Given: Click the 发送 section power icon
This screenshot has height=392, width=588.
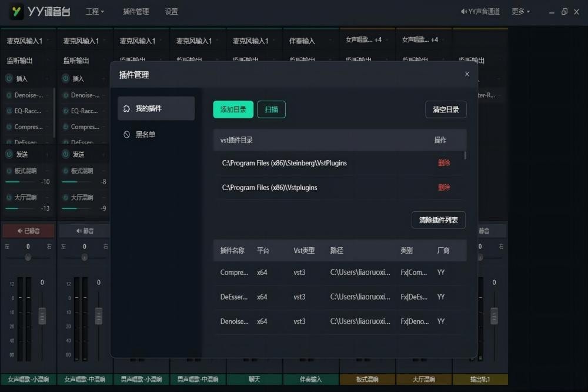Looking at the screenshot, I should [x=8, y=154].
